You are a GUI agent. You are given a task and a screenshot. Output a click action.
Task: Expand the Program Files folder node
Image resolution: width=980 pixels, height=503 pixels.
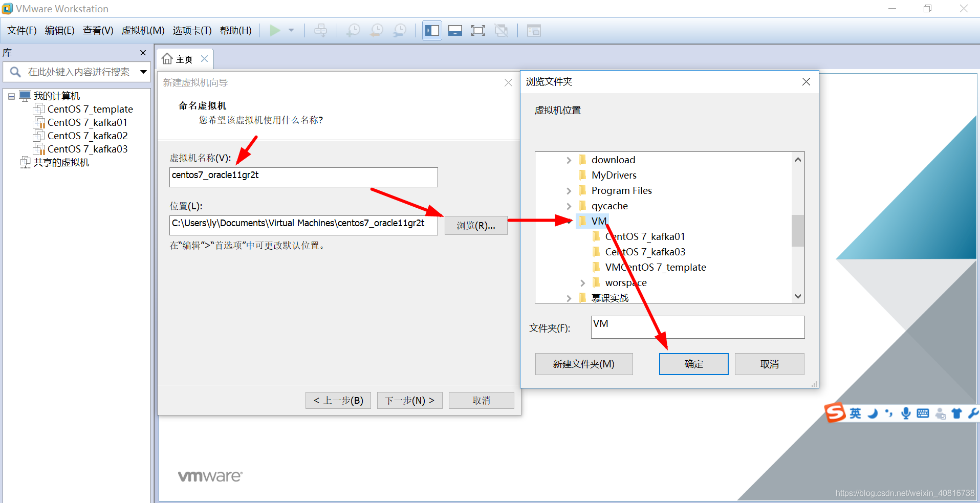tap(569, 191)
